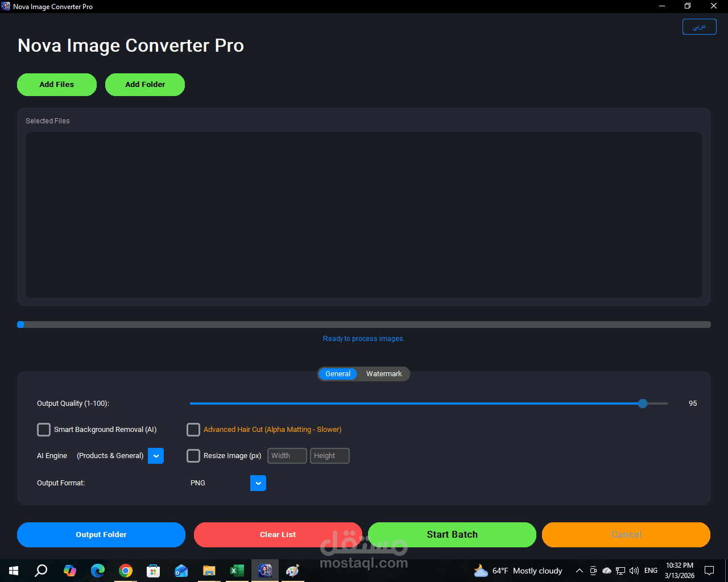Launch Microsoft Paint from the taskbar
Image resolution: width=728 pixels, height=582 pixels.
point(292,570)
